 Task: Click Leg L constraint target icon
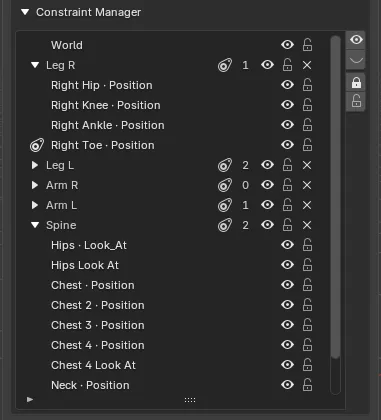coord(225,165)
